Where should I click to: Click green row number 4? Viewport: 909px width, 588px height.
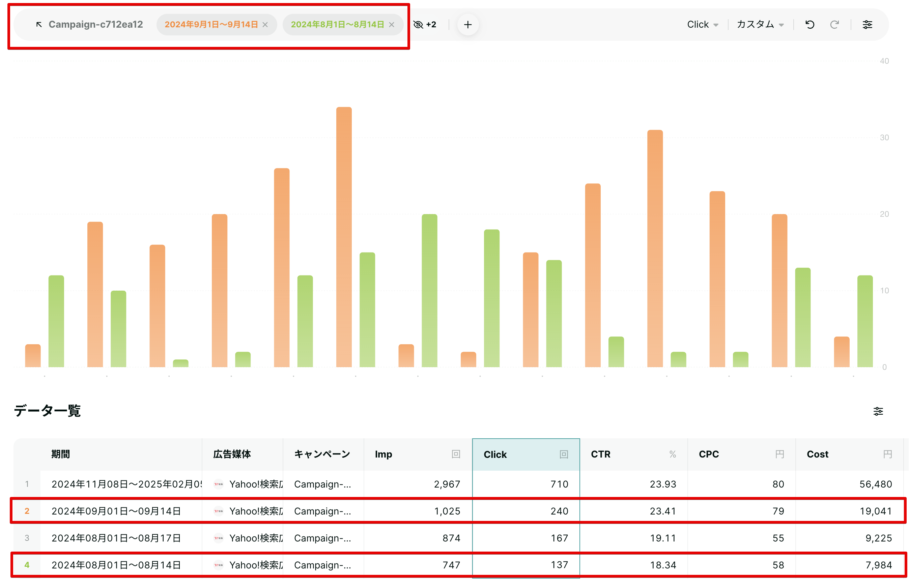click(x=27, y=565)
